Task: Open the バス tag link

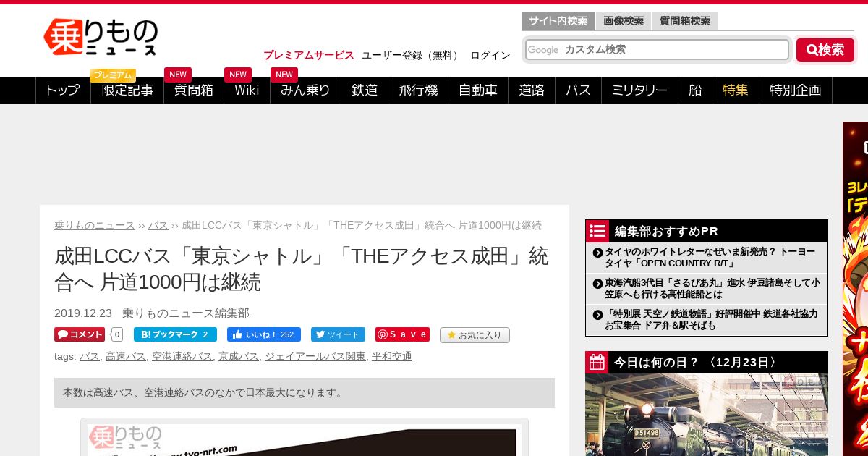Action: pyautogui.click(x=90, y=356)
